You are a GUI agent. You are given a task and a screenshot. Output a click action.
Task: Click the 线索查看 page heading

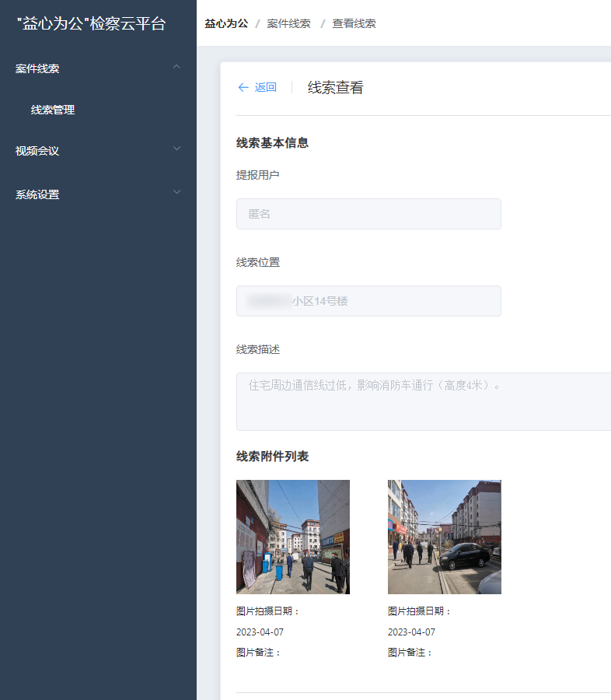point(335,88)
